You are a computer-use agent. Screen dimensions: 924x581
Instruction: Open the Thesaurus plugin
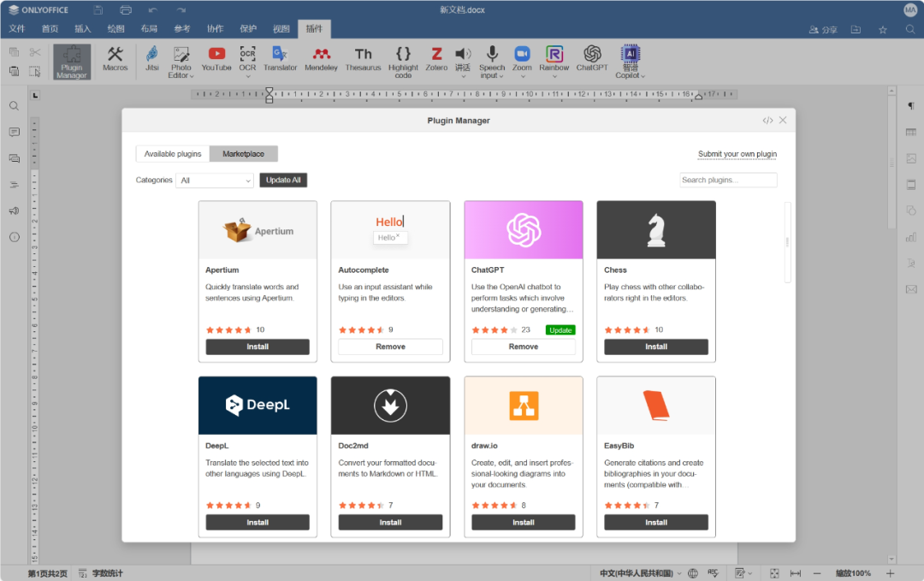(x=363, y=60)
